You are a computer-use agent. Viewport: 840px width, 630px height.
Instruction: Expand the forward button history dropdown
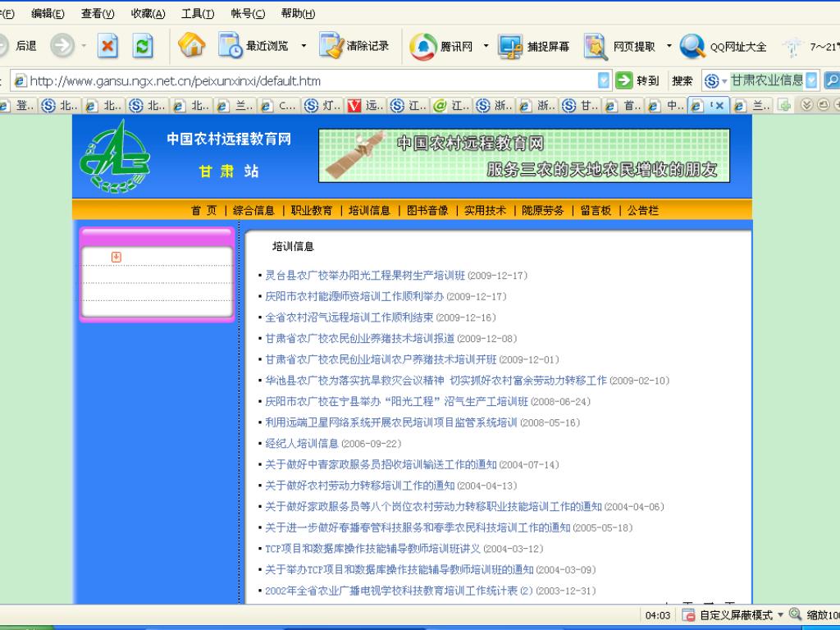point(84,46)
